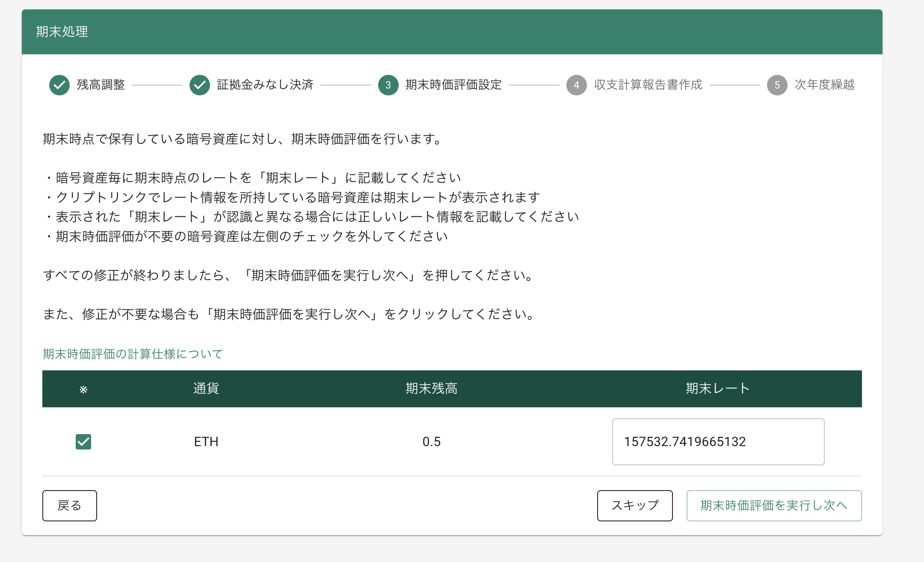Click the step 4 circle icon
The width and height of the screenshot is (924, 562).
point(577,85)
